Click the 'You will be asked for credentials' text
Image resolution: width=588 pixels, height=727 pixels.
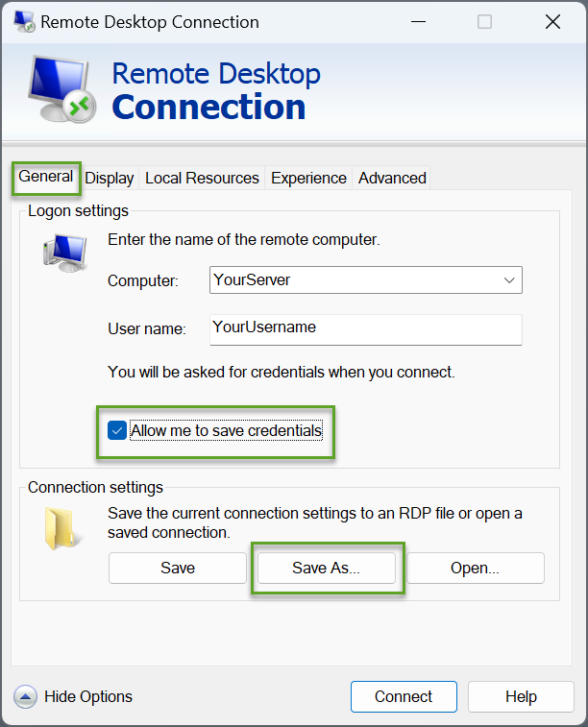(x=282, y=372)
